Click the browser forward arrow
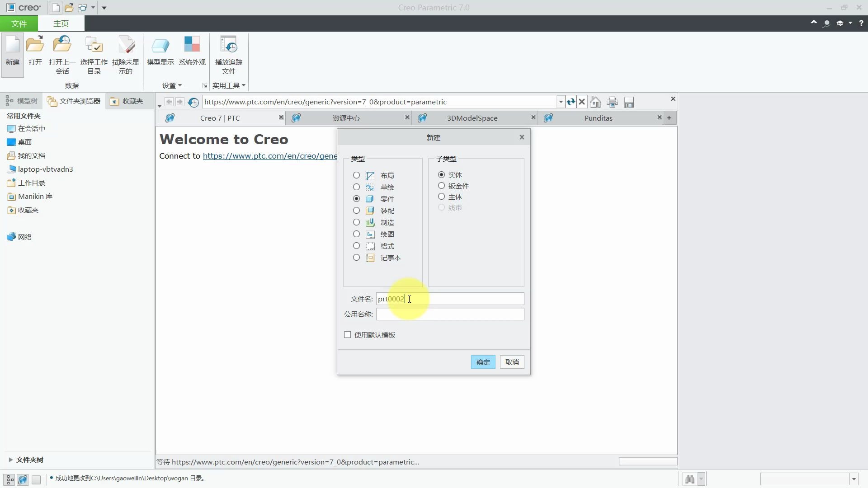Screen dimensions: 868x488 180,102
